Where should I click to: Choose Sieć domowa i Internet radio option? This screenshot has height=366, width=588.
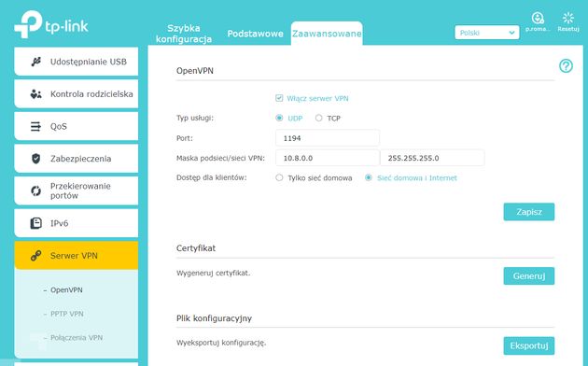coord(369,177)
